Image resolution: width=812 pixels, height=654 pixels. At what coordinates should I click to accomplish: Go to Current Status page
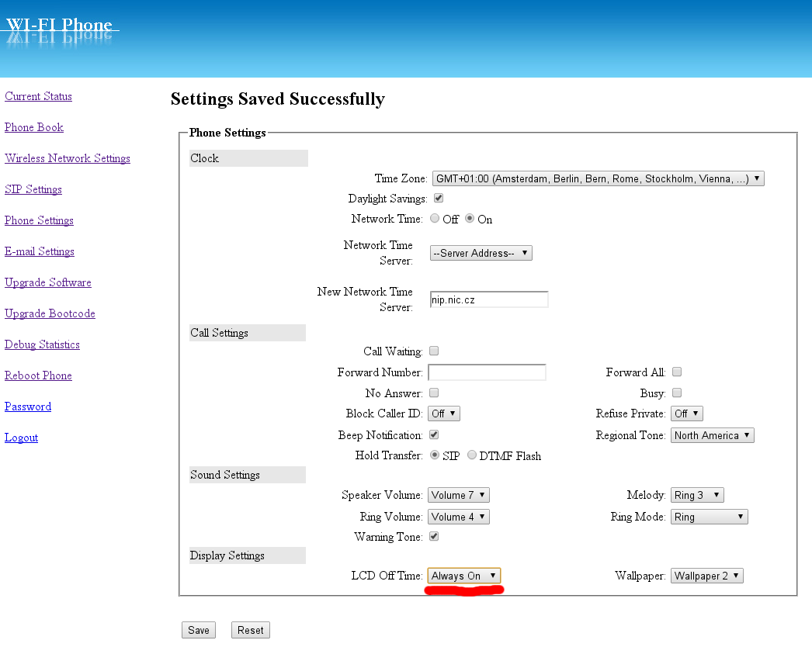coord(38,96)
